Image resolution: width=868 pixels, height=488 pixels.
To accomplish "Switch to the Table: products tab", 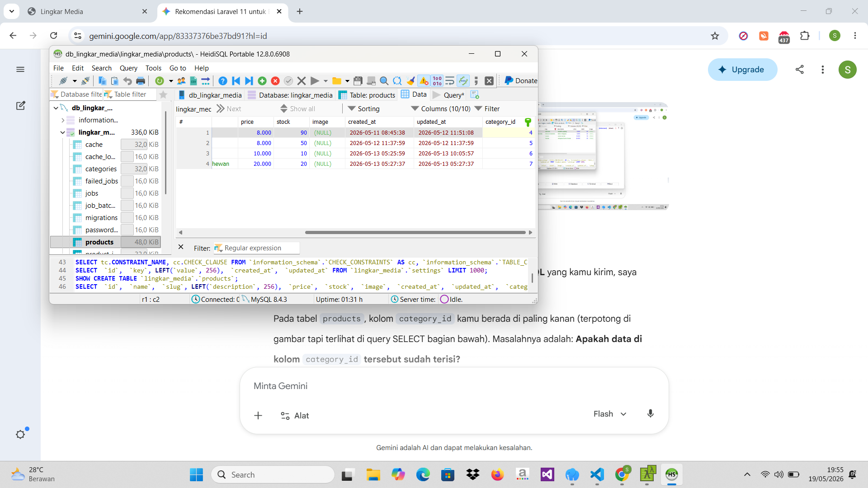I will (x=367, y=95).
